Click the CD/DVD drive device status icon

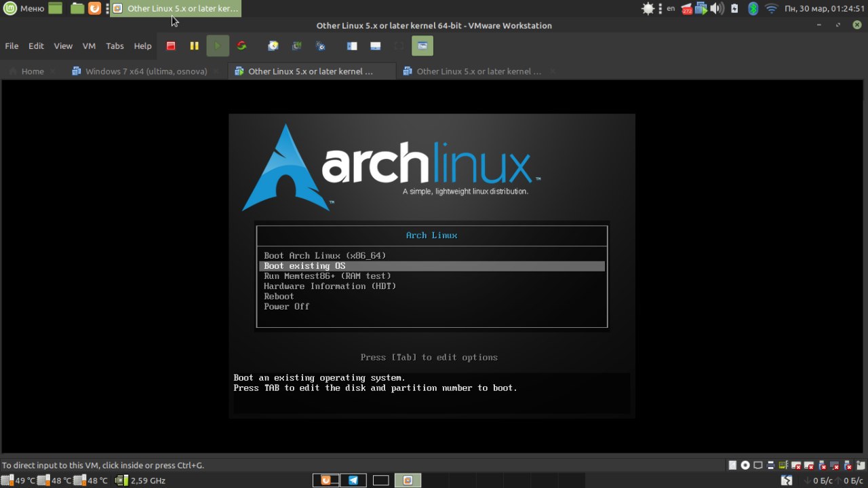pyautogui.click(x=745, y=465)
